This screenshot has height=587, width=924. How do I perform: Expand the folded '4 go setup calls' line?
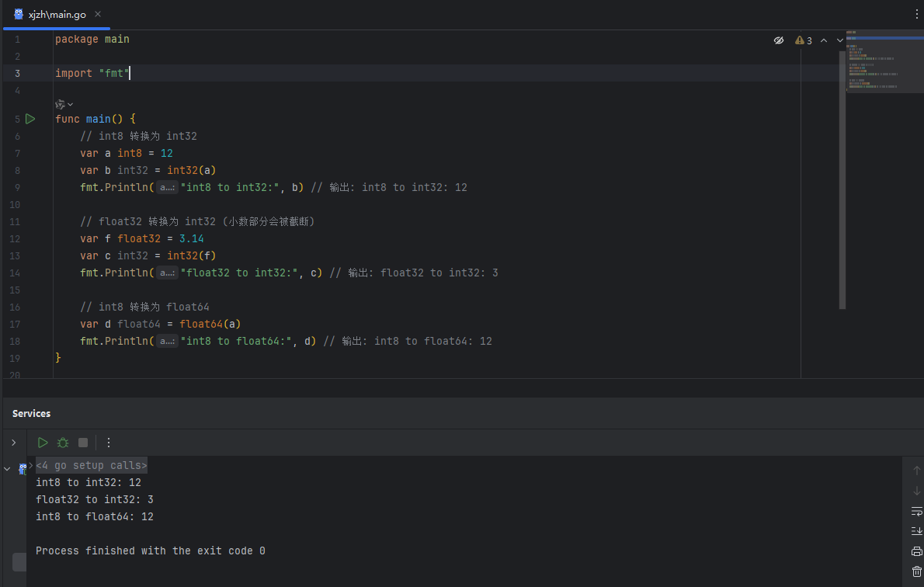92,466
